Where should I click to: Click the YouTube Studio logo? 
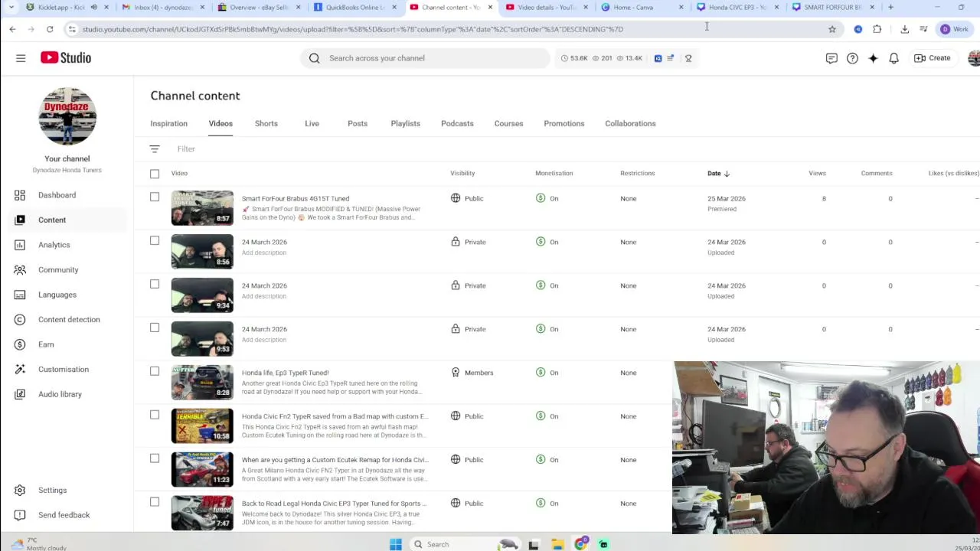(x=66, y=57)
